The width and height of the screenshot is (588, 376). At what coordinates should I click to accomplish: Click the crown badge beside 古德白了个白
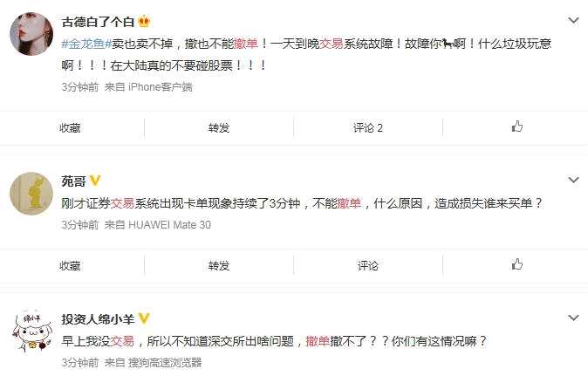coord(144,21)
